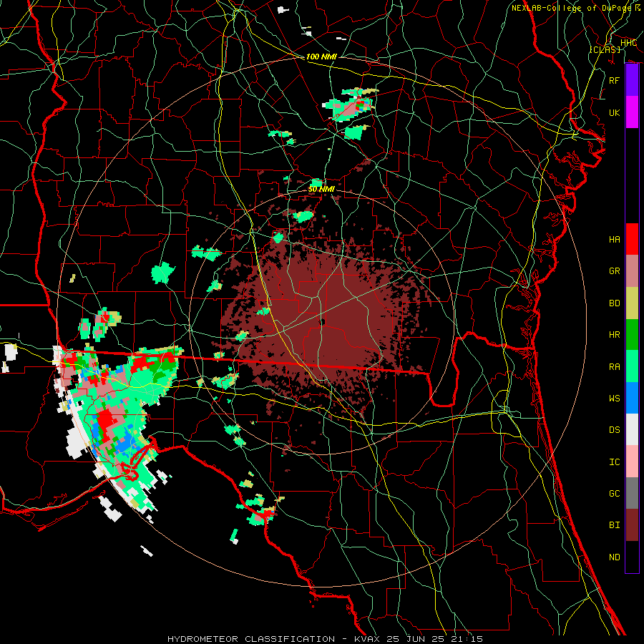644x644 pixels.
Task: Click the WS blue legend swatch
Action: 632,398
